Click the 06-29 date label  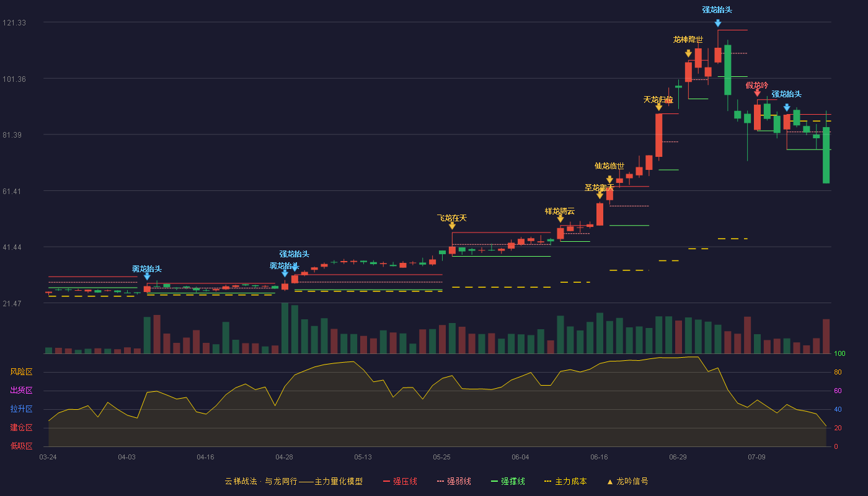[x=678, y=457]
